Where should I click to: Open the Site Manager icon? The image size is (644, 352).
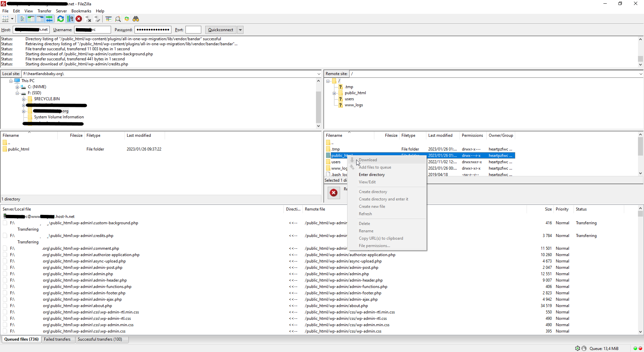5,19
